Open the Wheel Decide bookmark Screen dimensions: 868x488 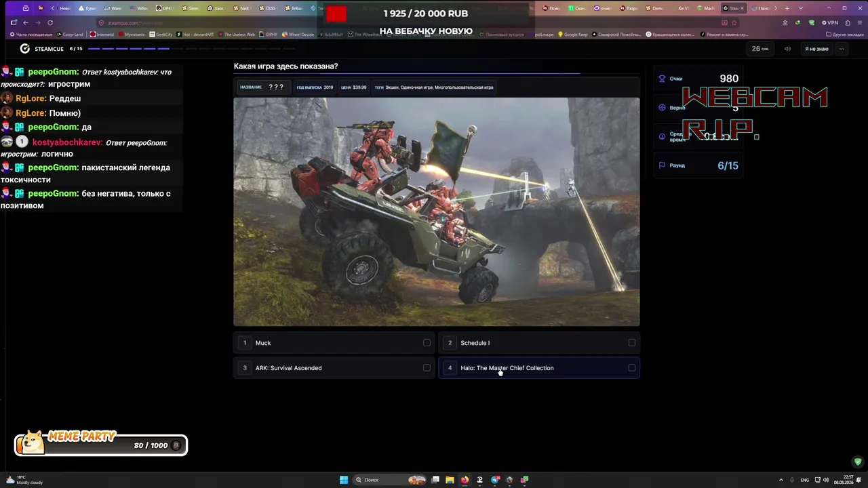(298, 34)
